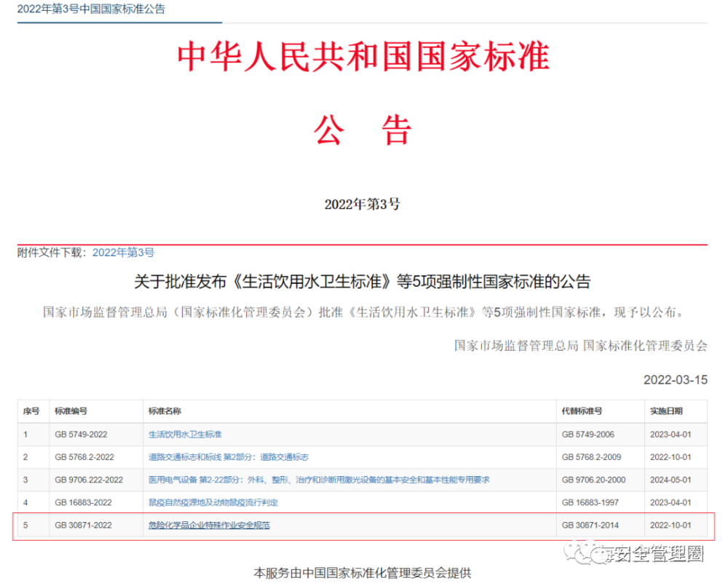728x586 pixels.
Task: Click the 2022-03-15 announcement date text
Action: [675, 380]
